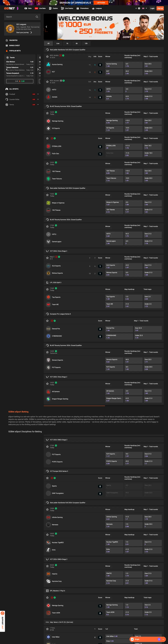This screenshot has width=168, height=644.
Task: Click the Astralis team logo
Action: pyautogui.click(x=48, y=97)
